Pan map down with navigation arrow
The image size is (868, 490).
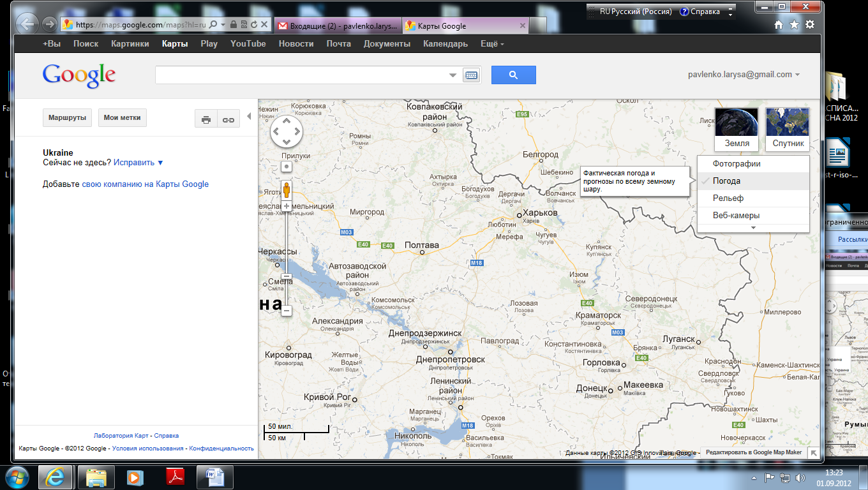pos(287,143)
